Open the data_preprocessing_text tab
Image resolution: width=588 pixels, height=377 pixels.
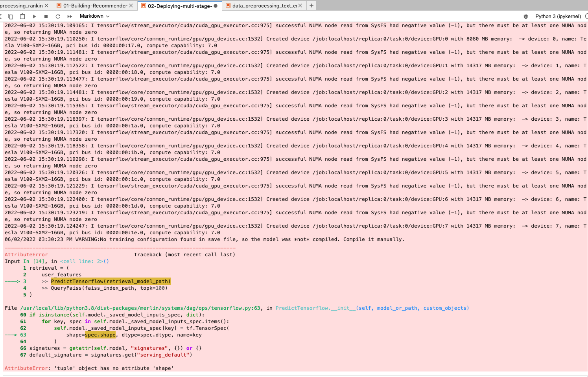[260, 6]
